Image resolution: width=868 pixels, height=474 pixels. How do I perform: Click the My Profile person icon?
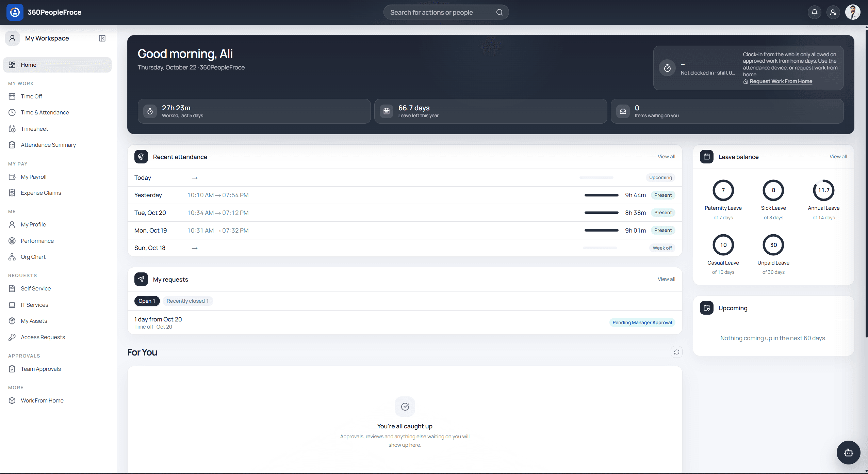[12, 224]
